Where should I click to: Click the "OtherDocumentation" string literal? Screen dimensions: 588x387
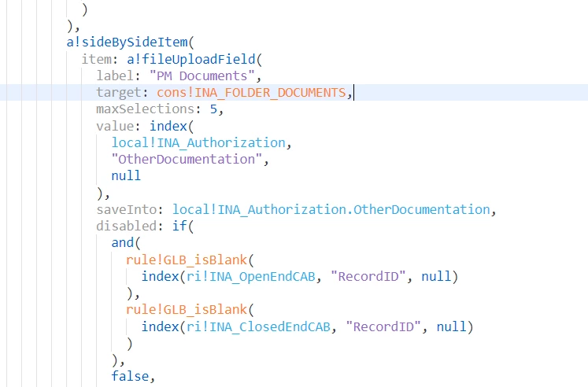pyautogui.click(x=187, y=159)
